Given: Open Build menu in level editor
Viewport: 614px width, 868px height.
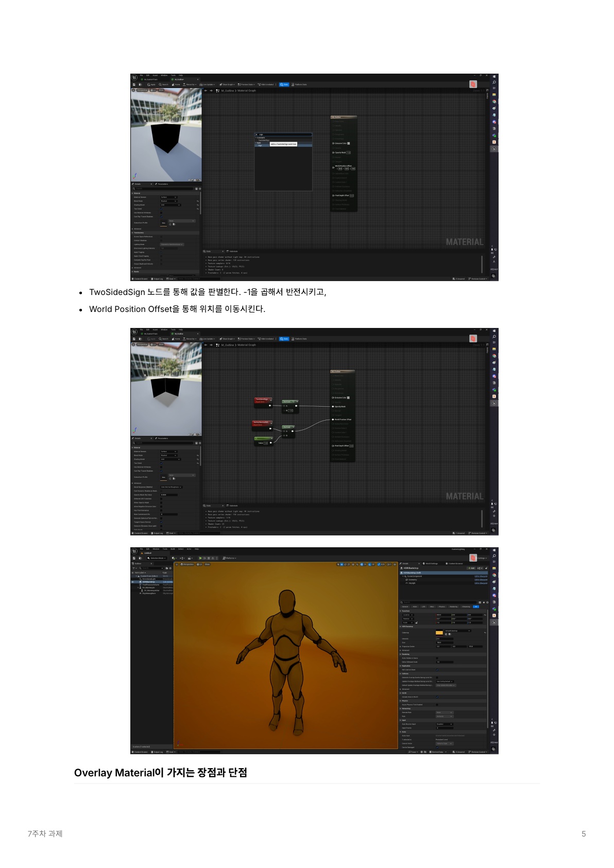Looking at the screenshot, I should pyautogui.click(x=173, y=549).
